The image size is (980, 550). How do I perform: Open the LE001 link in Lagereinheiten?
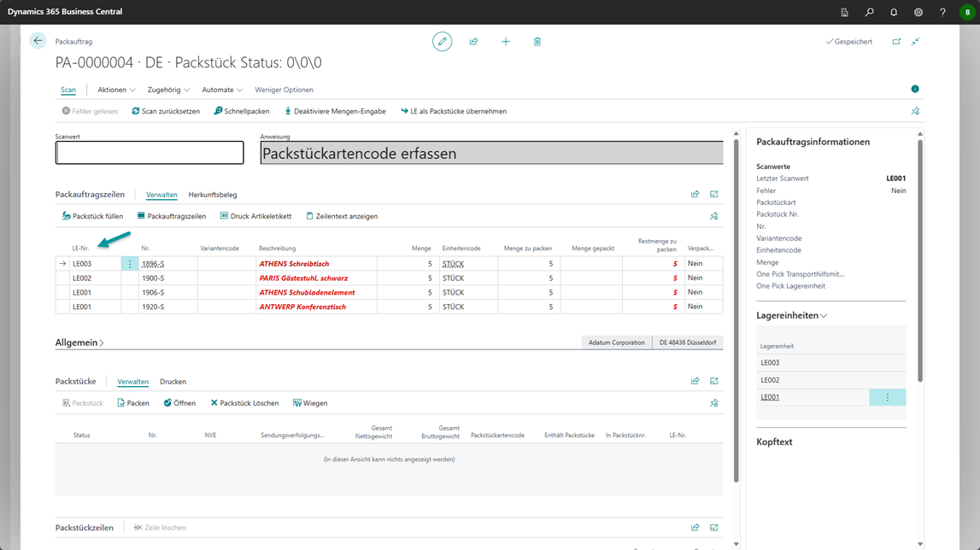point(770,397)
